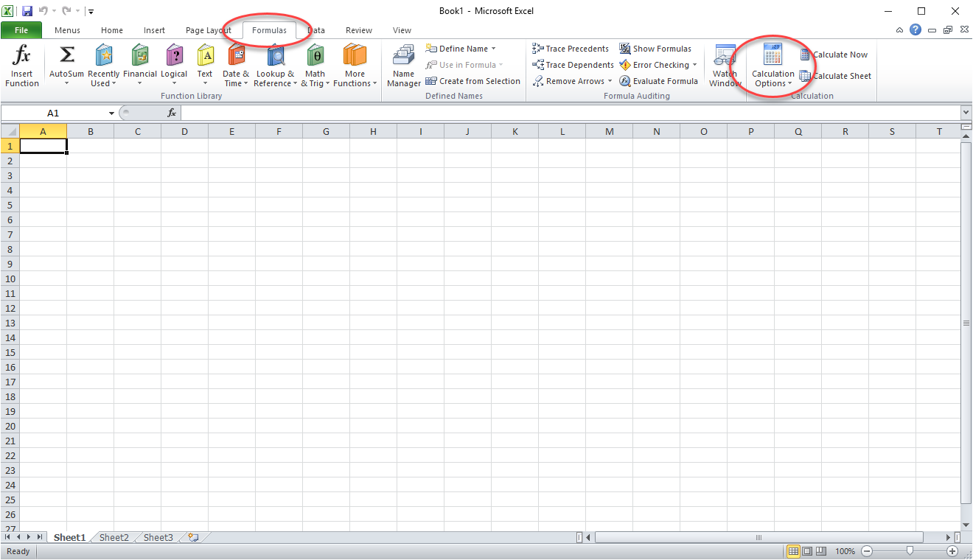Switch to the Menus tab
The image size is (973, 560).
click(x=67, y=30)
